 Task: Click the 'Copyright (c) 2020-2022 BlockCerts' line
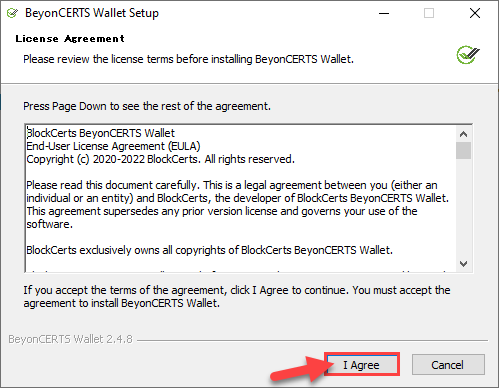click(x=160, y=159)
